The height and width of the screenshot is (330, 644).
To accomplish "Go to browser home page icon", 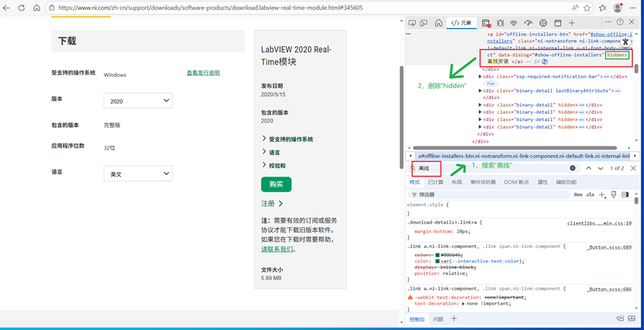I will (36, 7).
